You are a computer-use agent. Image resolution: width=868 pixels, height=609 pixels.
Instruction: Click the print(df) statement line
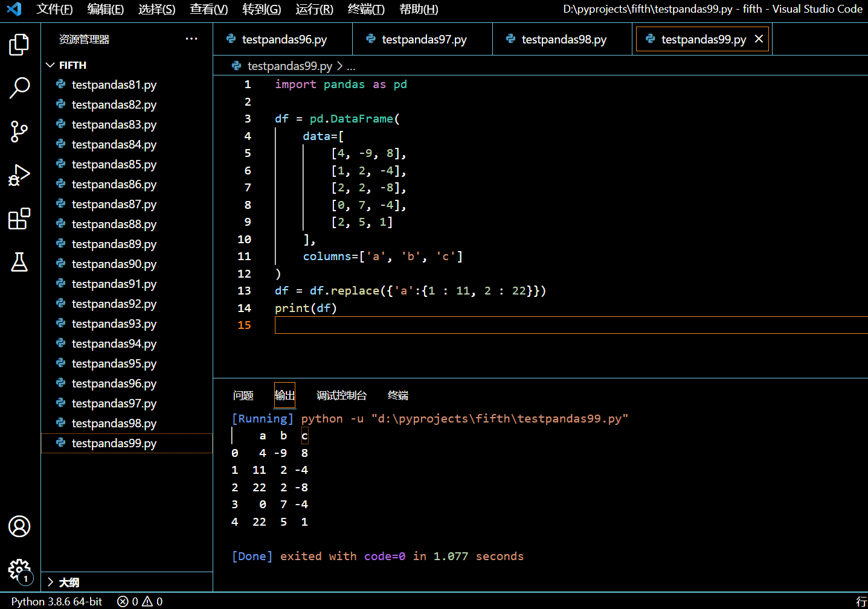pyautogui.click(x=306, y=308)
